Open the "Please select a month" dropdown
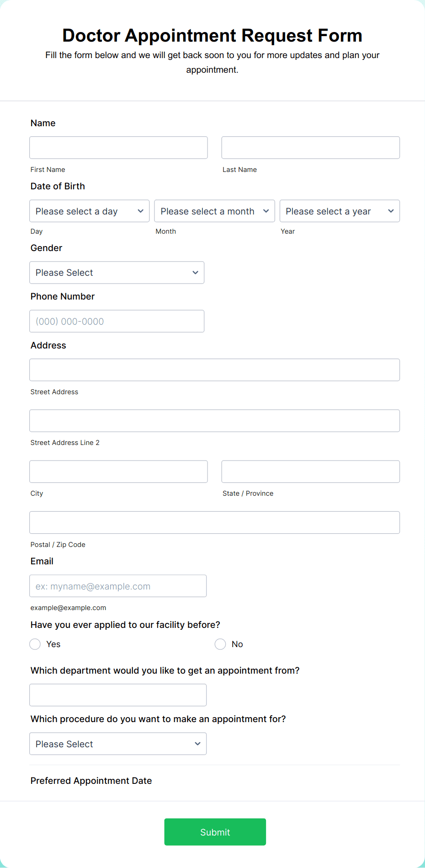The width and height of the screenshot is (425, 868). (x=214, y=211)
